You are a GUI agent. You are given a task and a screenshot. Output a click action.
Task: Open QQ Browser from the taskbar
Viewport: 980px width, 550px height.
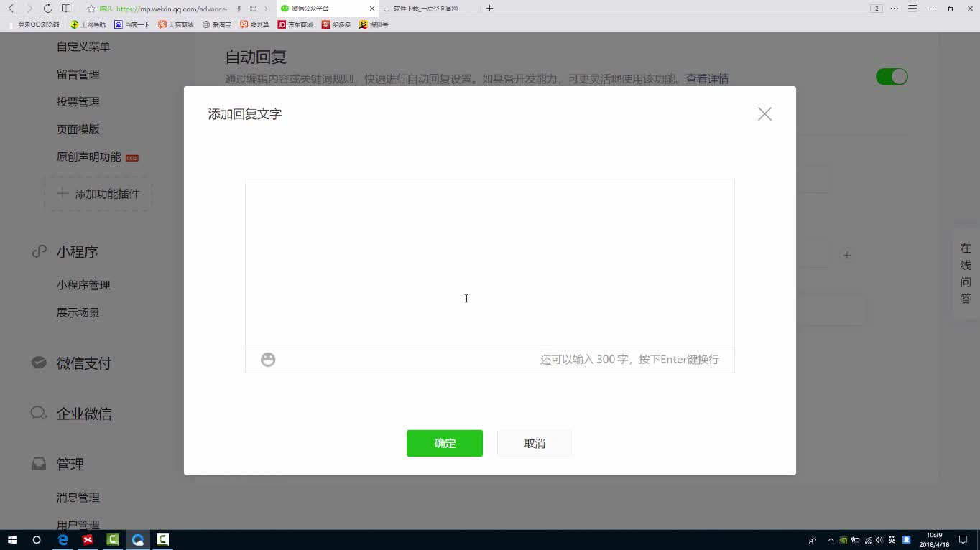[x=138, y=539]
